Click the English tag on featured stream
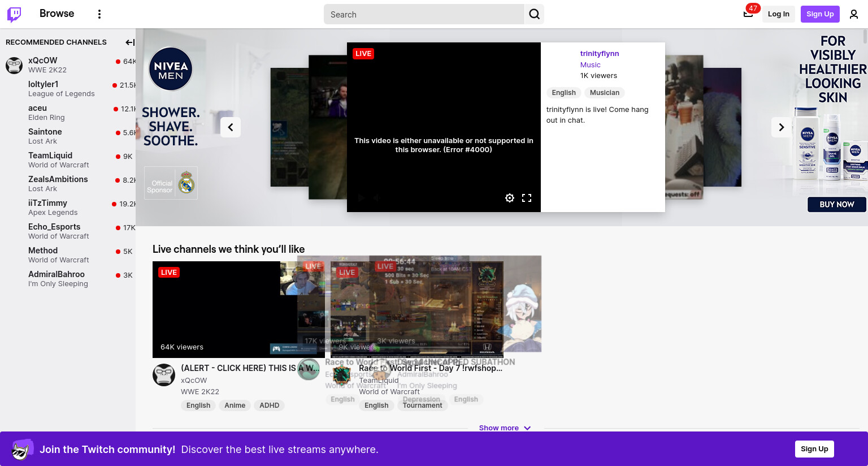 coord(563,93)
